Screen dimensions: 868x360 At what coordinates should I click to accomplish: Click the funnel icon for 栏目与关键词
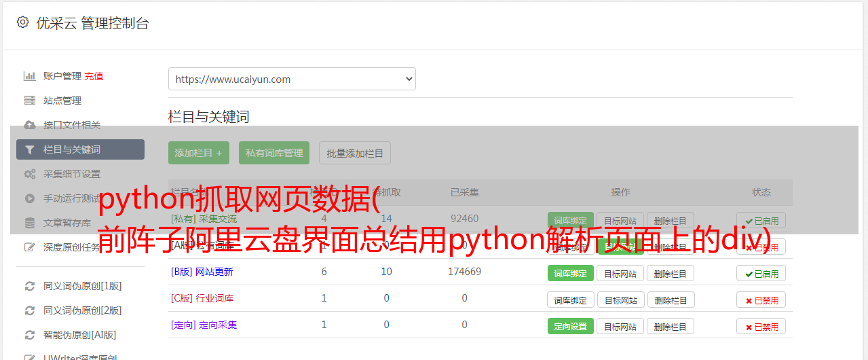29,149
